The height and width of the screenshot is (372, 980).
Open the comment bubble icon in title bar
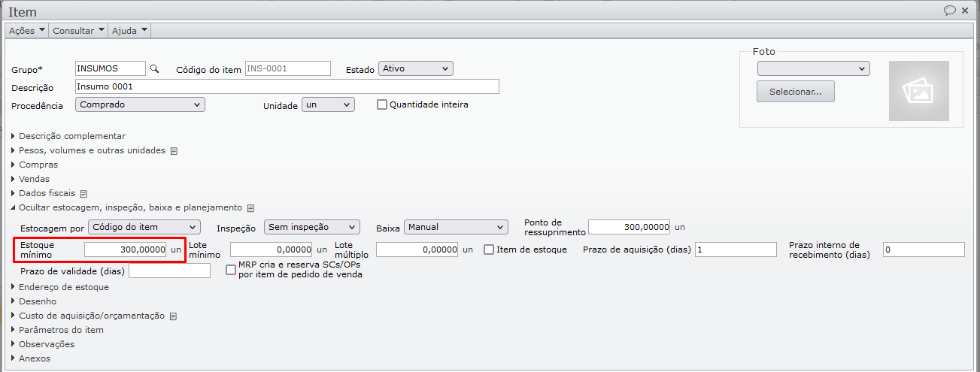coord(950,11)
